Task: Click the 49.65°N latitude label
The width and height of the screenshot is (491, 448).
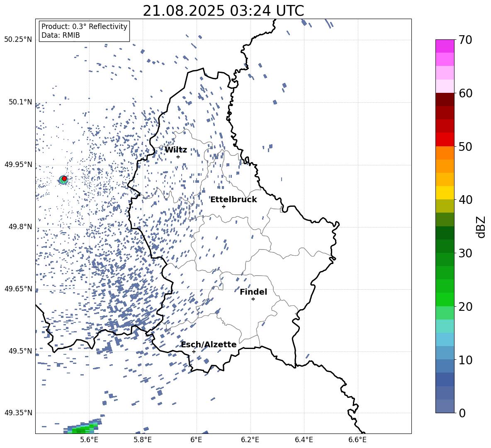Action: [18, 288]
